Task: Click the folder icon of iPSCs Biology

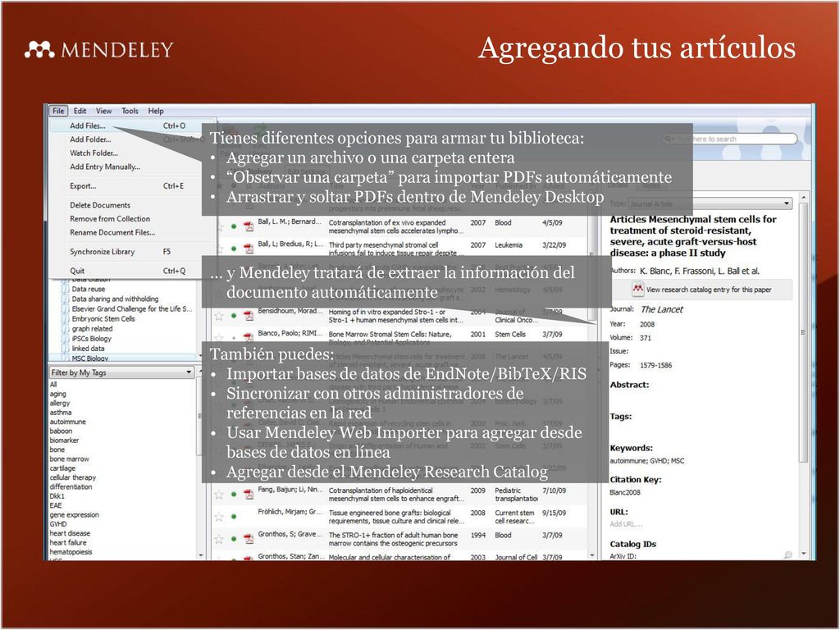Action: (66, 339)
